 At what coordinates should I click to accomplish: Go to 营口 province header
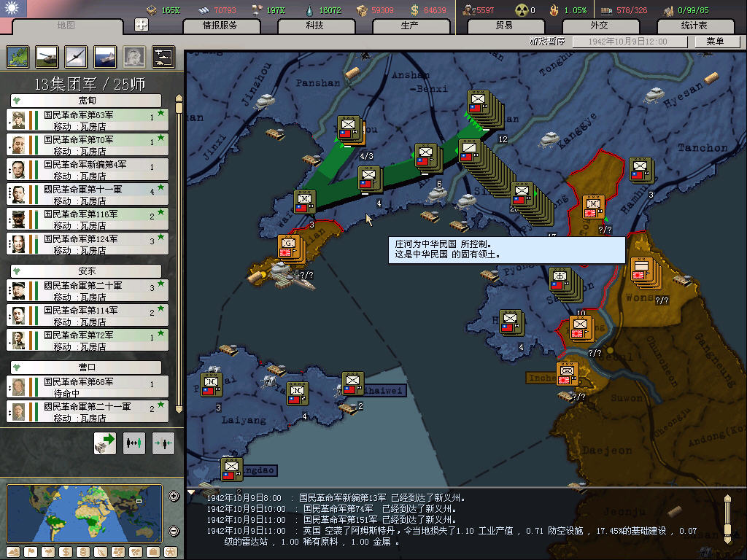click(86, 367)
